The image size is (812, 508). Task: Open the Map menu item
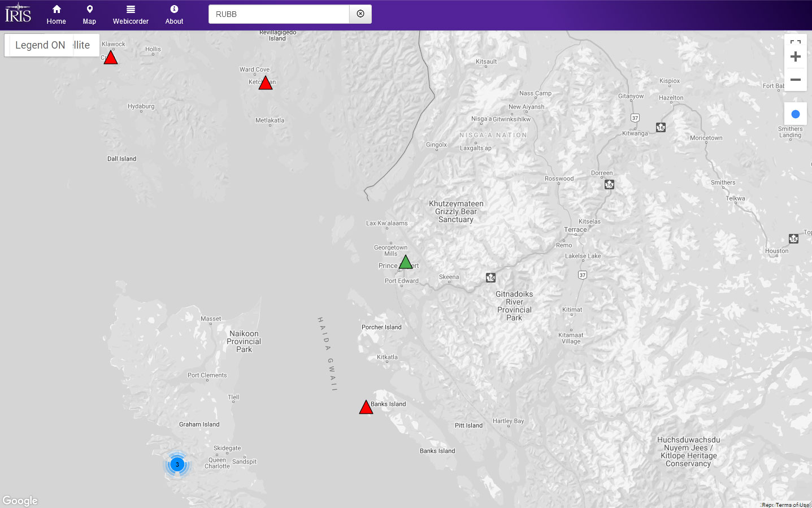pos(89,15)
